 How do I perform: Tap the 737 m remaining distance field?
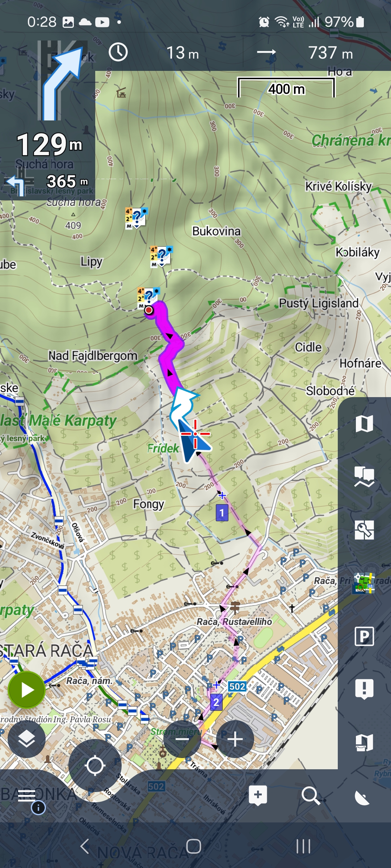330,53
